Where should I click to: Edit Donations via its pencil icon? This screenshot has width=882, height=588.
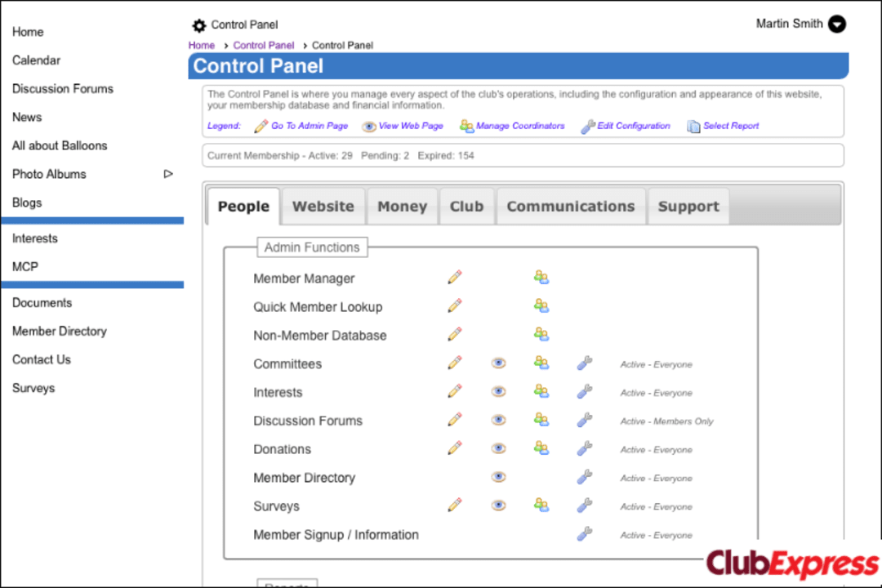[x=454, y=448]
